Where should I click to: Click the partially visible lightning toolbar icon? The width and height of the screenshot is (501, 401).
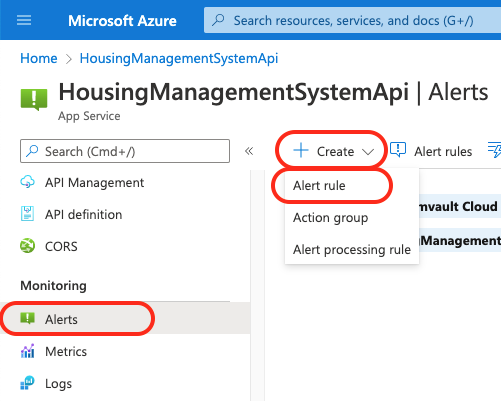click(x=495, y=150)
